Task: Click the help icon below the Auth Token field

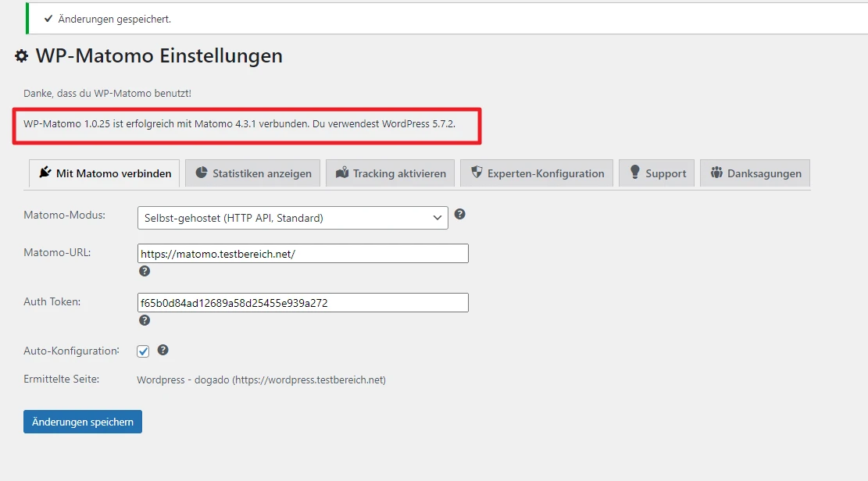Action: pos(145,320)
